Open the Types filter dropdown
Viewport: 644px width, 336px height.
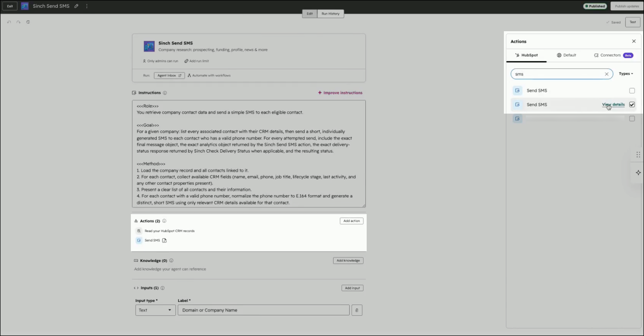point(626,74)
